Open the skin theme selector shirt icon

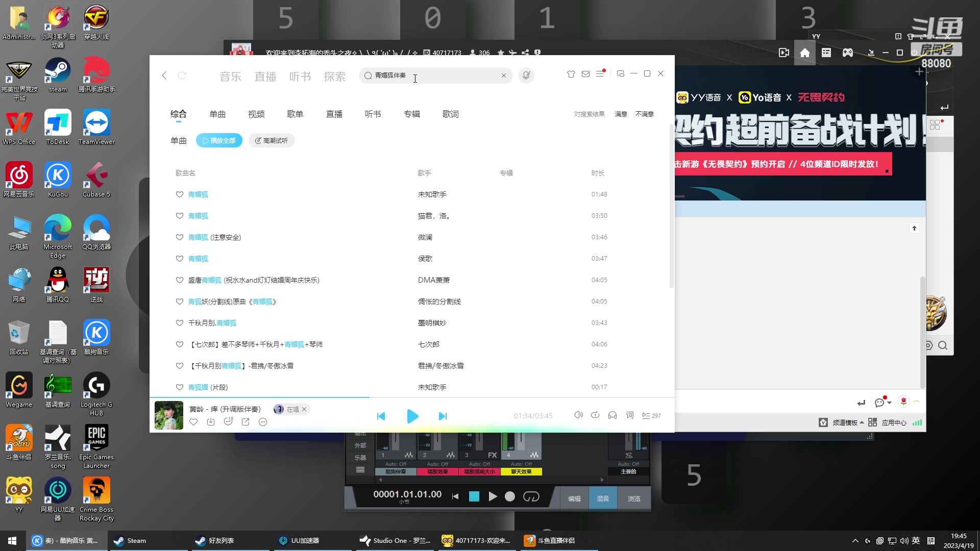pos(571,74)
